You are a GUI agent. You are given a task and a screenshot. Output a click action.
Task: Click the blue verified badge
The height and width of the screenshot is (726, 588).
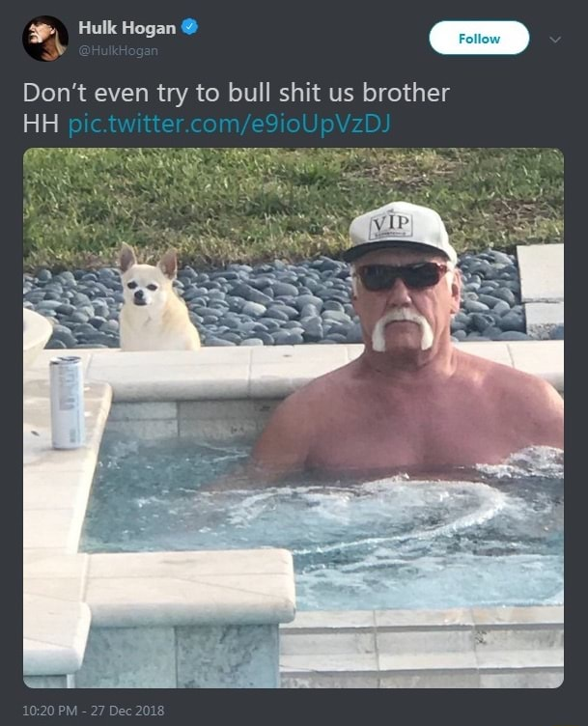pos(189,27)
